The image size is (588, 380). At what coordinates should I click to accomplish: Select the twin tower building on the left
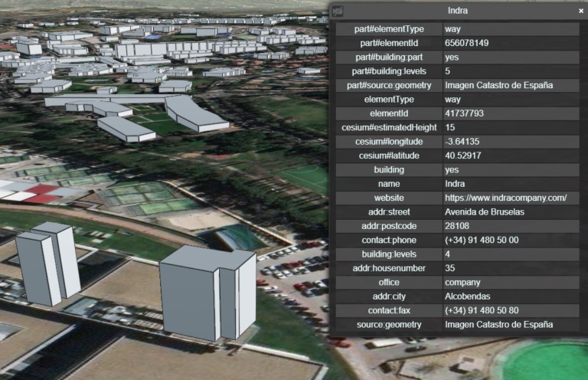coord(47,264)
